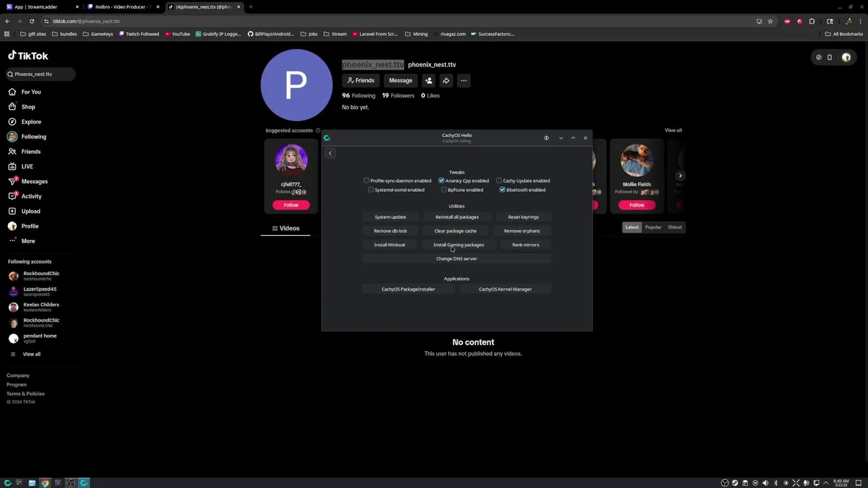Select Latest video sort option
The width and height of the screenshot is (868, 488).
[632, 227]
